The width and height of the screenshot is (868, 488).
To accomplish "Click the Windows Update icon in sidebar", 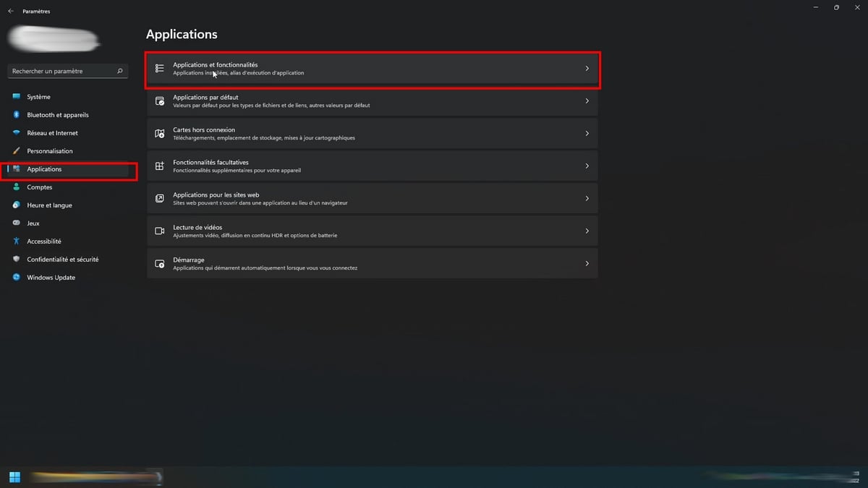I will click(x=16, y=278).
